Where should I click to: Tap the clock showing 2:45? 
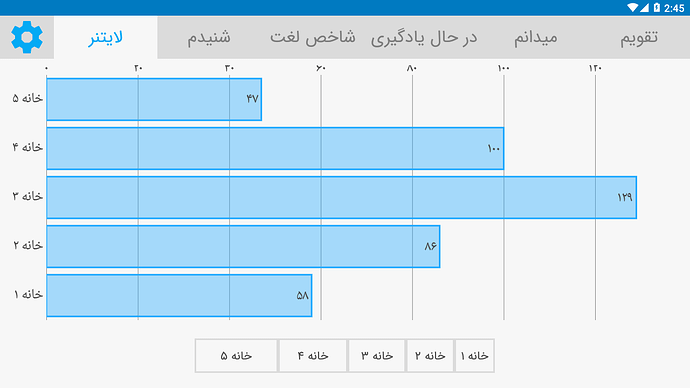click(674, 8)
